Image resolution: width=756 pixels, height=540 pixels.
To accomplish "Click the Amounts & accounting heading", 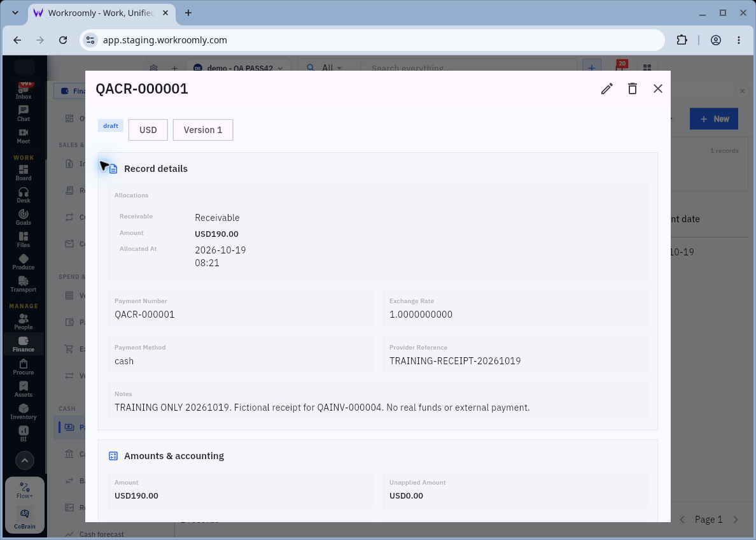I will pos(174,455).
